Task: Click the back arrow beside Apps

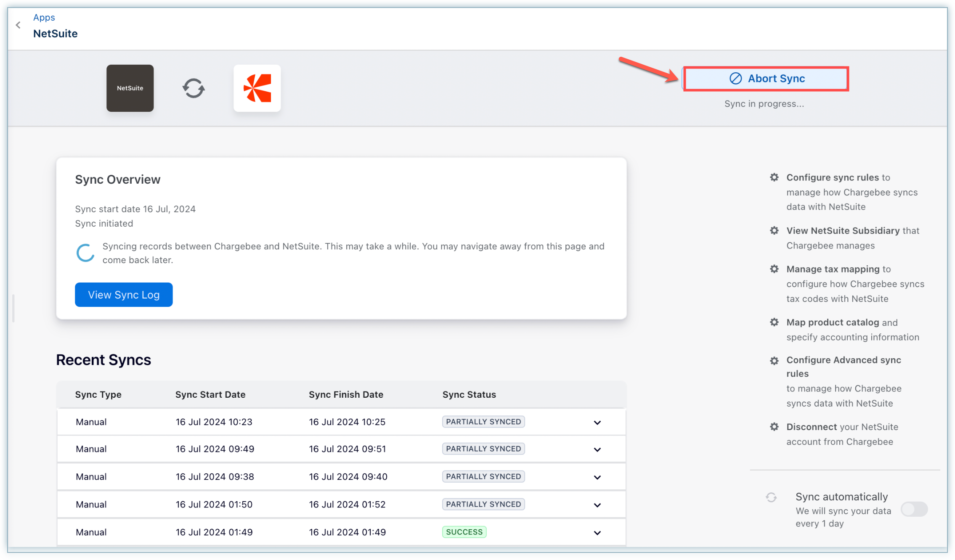Action: coord(18,25)
